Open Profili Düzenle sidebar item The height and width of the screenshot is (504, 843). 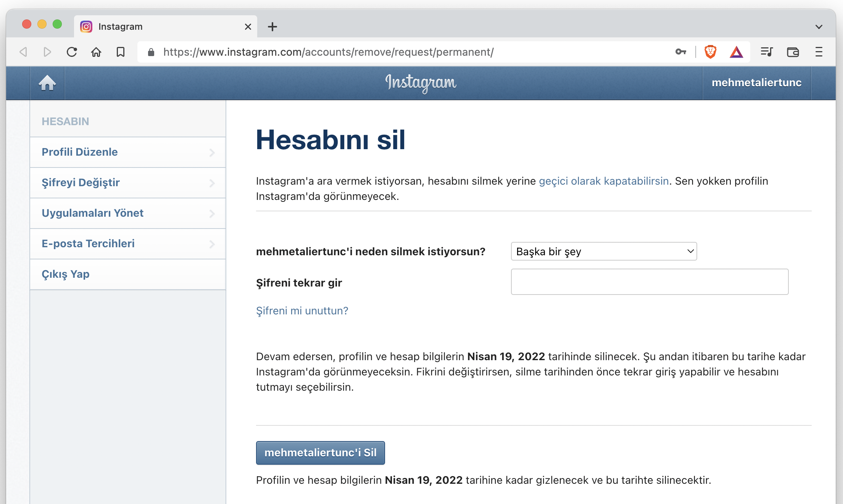128,152
